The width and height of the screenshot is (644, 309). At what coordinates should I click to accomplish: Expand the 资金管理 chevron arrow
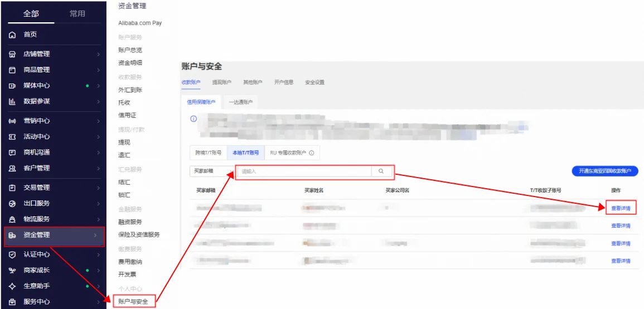pyautogui.click(x=95, y=235)
